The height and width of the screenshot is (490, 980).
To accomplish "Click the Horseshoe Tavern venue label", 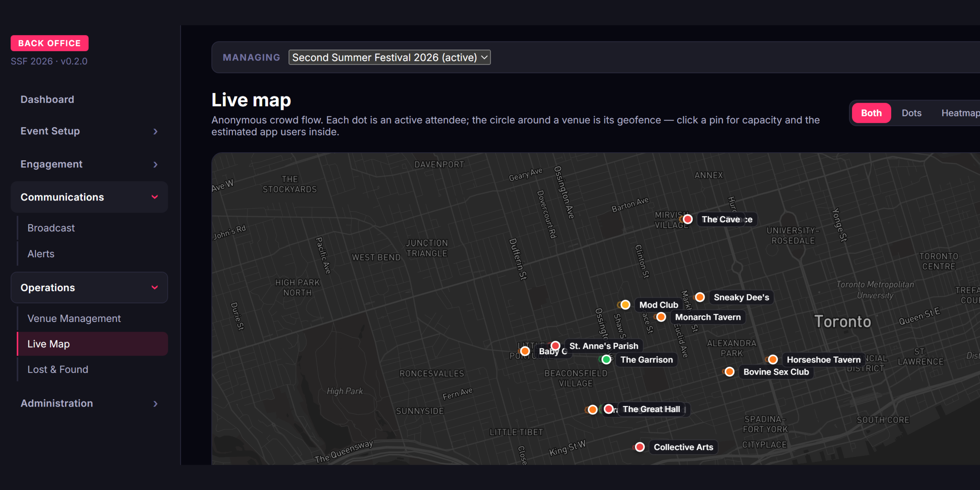I will click(x=823, y=360).
